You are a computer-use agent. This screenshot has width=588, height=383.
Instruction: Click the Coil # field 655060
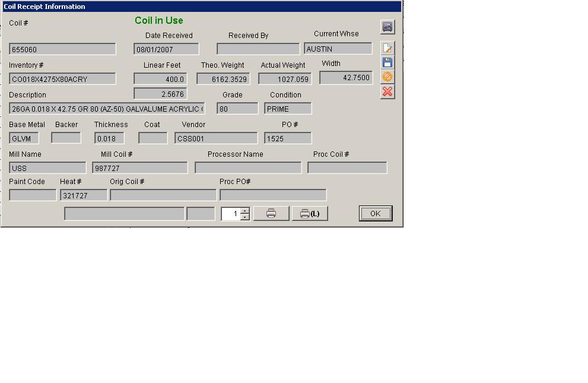click(x=62, y=49)
